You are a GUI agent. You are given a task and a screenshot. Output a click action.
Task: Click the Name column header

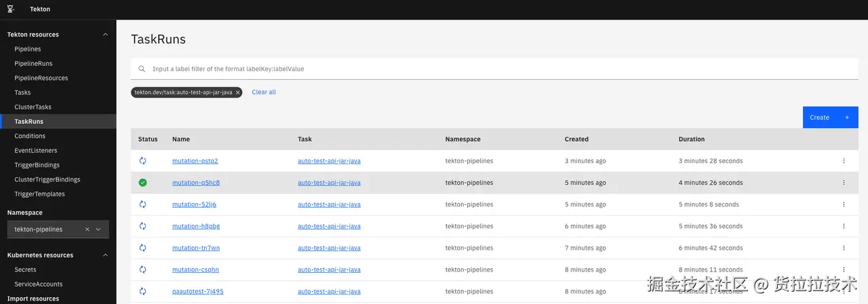(181, 139)
